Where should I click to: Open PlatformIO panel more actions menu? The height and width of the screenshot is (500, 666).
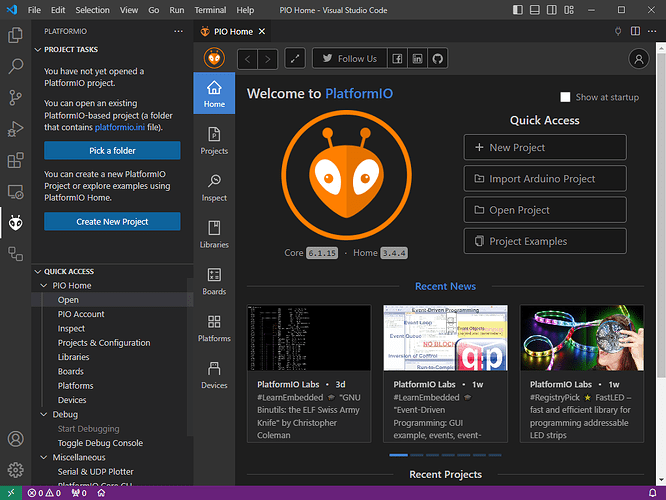pos(178,31)
